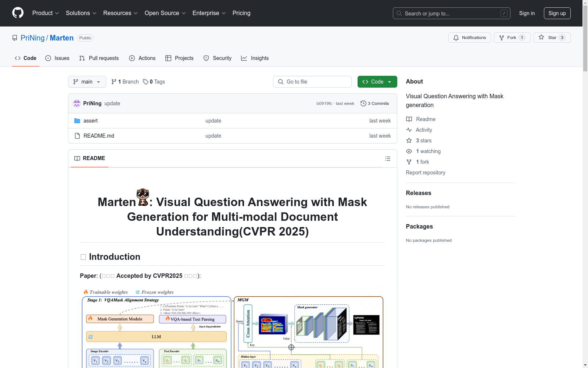Click the branch icon beside 1 Branch
The image size is (588, 368).
click(114, 82)
